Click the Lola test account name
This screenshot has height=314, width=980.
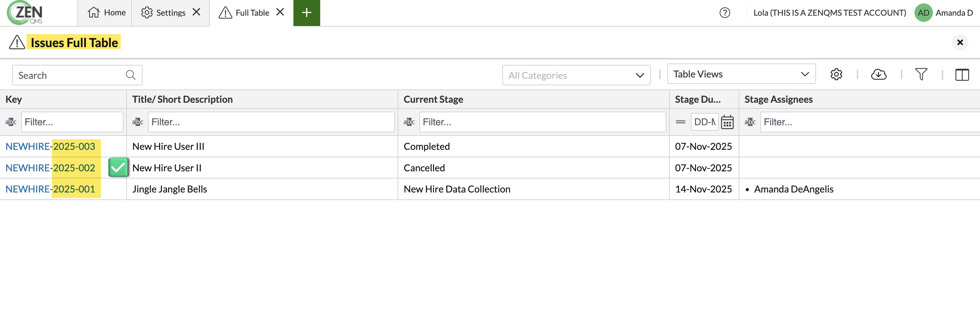tap(830, 13)
